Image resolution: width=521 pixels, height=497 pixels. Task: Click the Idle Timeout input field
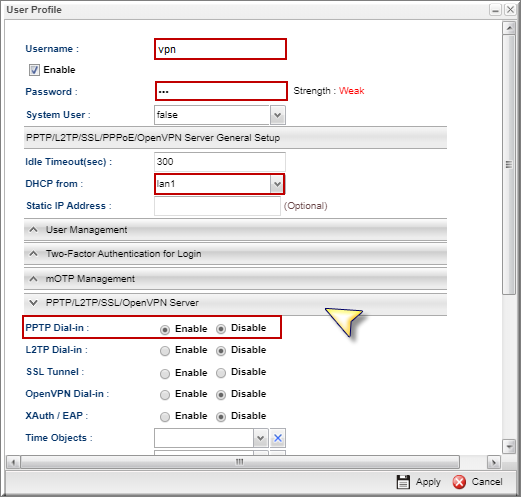[220, 162]
